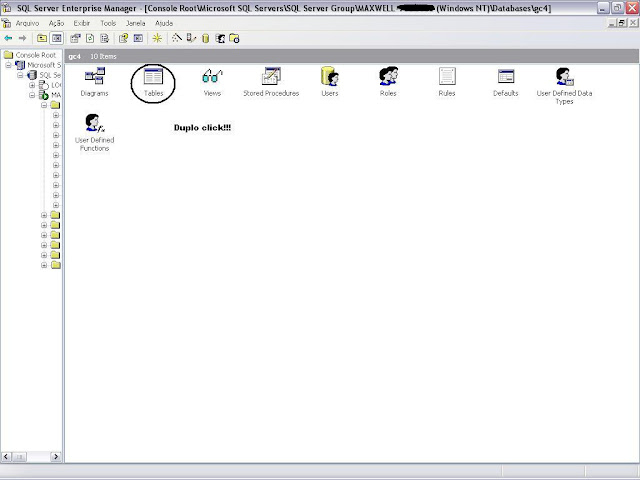Click the Help question mark toolbar icon
640x480 pixels.
pyautogui.click(x=123, y=38)
